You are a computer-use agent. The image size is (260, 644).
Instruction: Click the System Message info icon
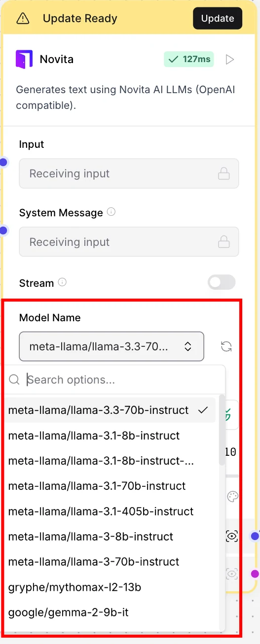tap(111, 212)
